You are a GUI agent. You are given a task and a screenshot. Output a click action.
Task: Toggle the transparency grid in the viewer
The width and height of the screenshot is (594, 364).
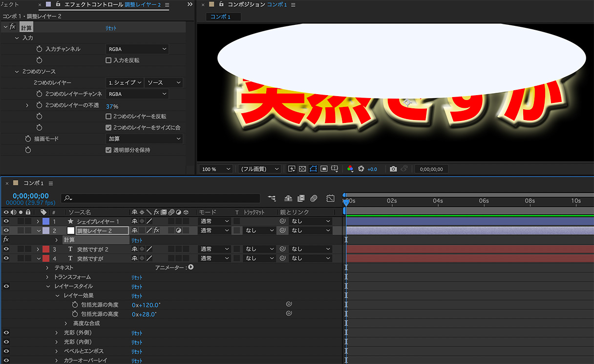point(303,168)
